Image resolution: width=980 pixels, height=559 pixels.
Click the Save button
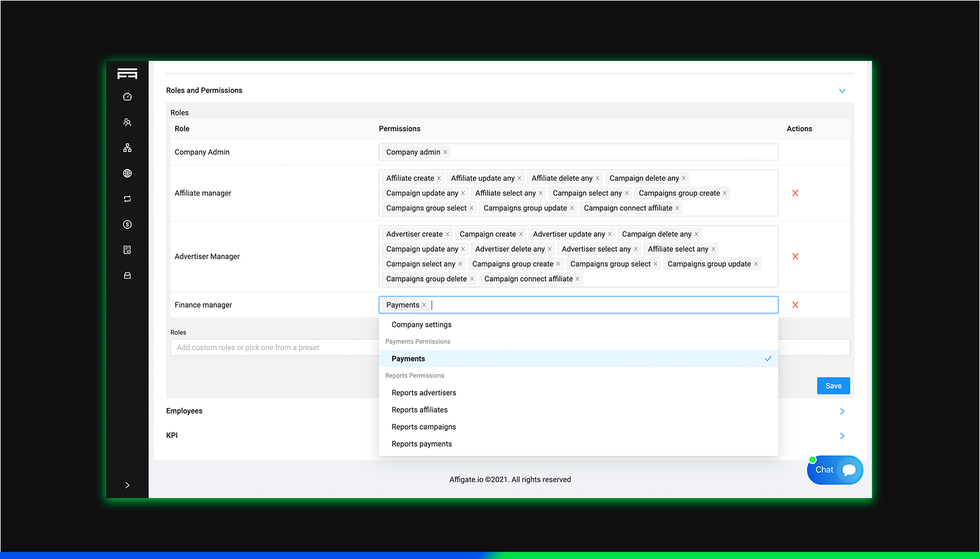click(833, 385)
